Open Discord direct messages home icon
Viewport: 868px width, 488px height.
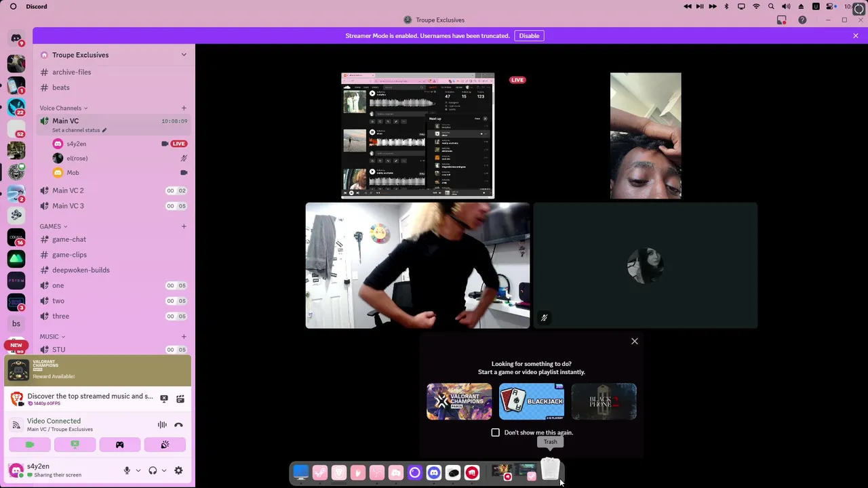[x=16, y=38]
